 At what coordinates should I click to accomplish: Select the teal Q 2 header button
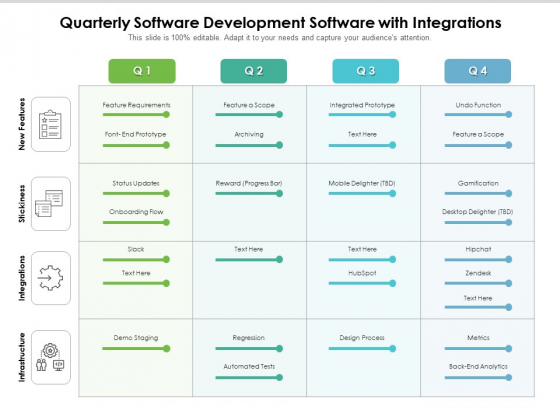(x=254, y=71)
